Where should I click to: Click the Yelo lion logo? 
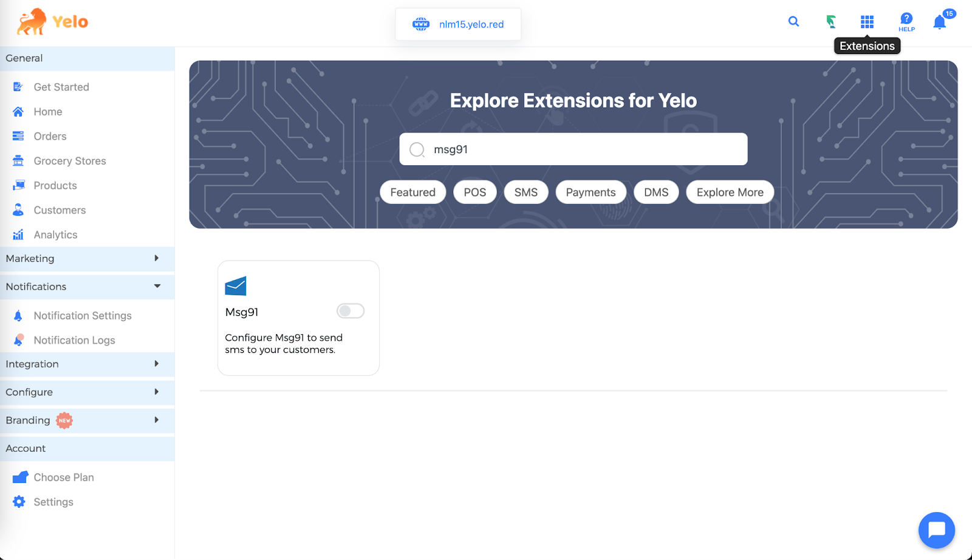pyautogui.click(x=32, y=22)
